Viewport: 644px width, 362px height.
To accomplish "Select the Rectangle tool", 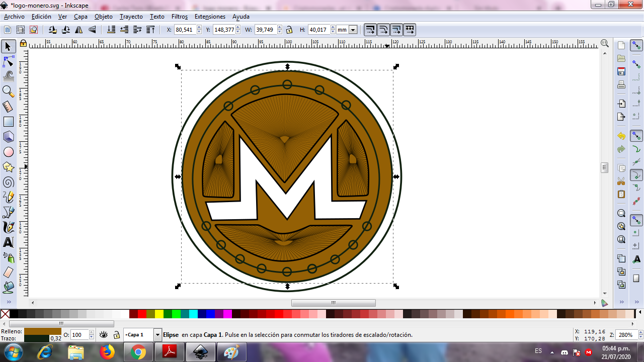I will coord(8,122).
